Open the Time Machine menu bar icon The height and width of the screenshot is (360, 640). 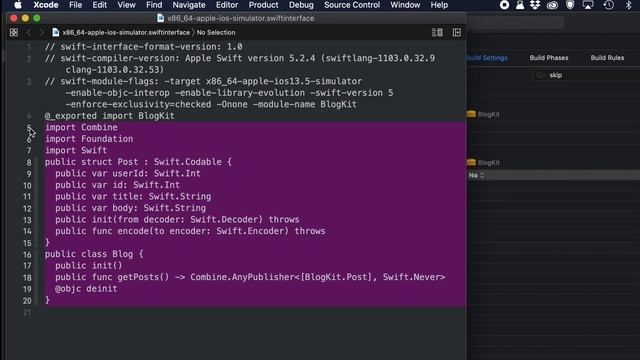tap(609, 5)
